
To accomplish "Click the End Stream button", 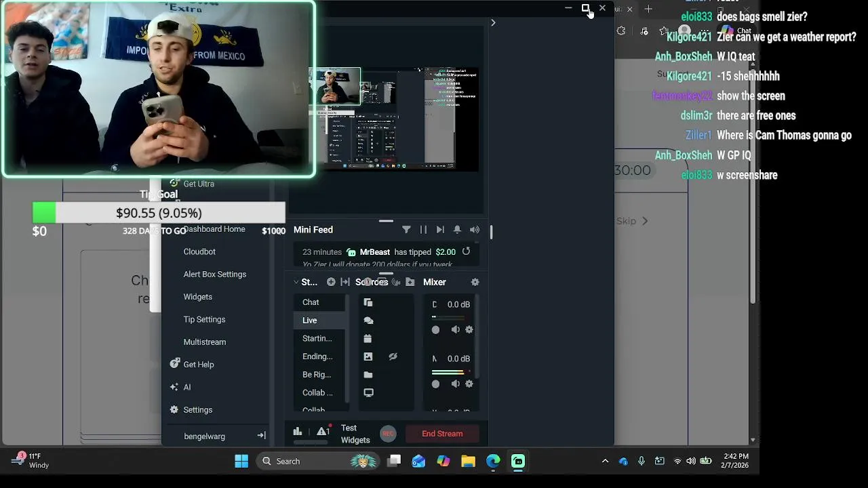I will [442, 434].
